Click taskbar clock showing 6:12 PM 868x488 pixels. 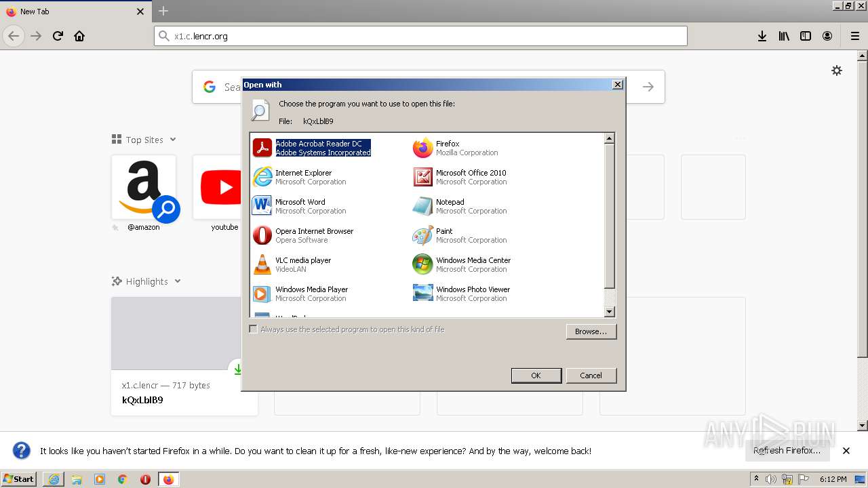coord(833,479)
